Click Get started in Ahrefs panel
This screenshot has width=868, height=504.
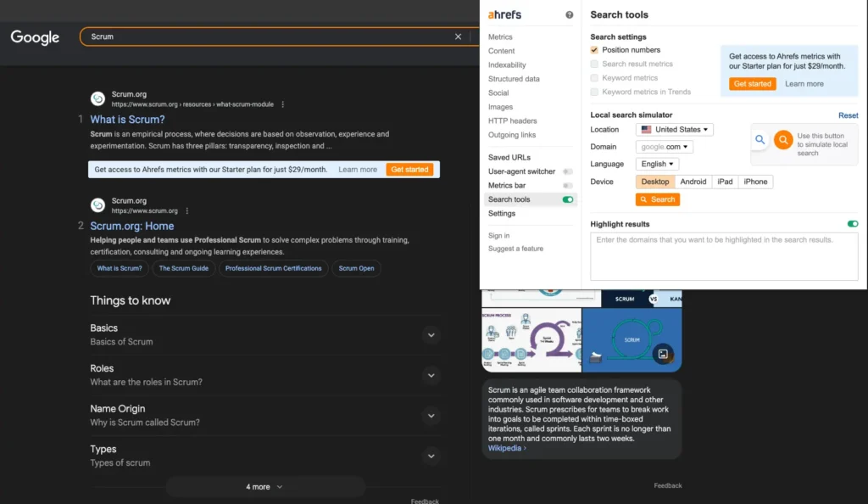753,84
